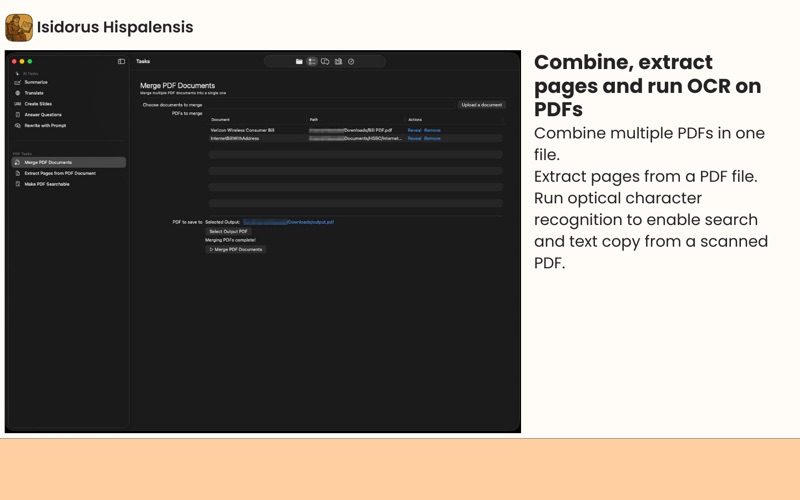Screen dimensions: 800x500
Task: Open the Translate task
Action: [x=34, y=93]
